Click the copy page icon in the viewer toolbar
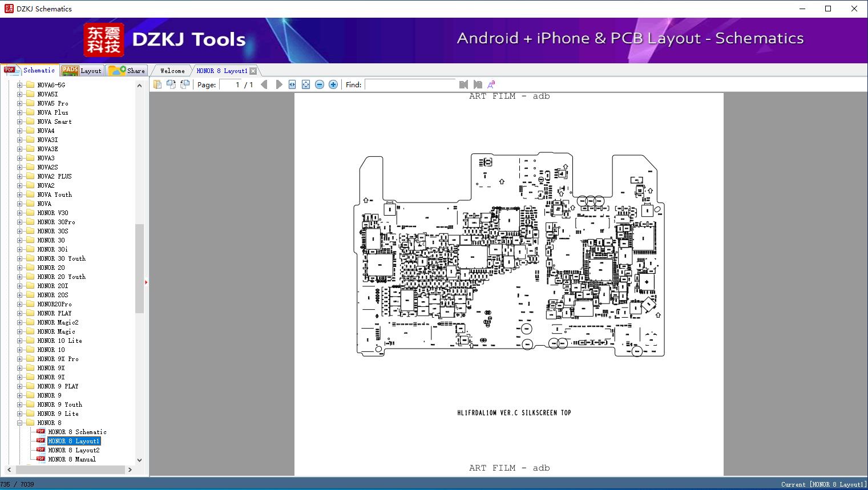 158,84
